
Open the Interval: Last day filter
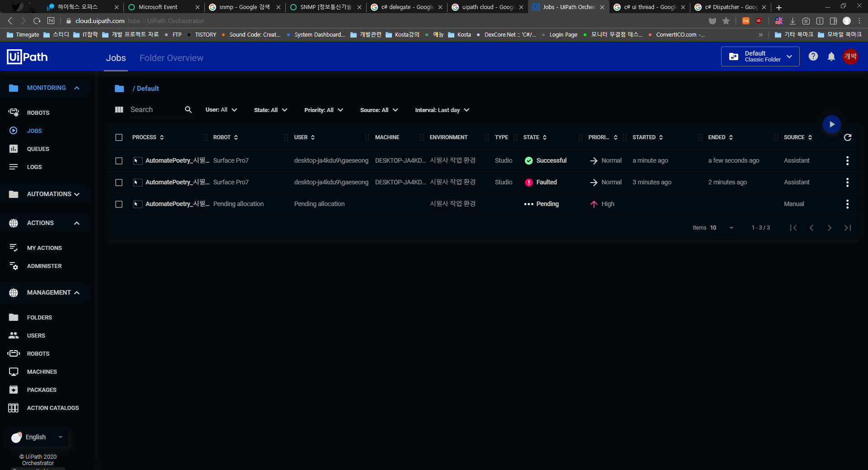(442, 110)
